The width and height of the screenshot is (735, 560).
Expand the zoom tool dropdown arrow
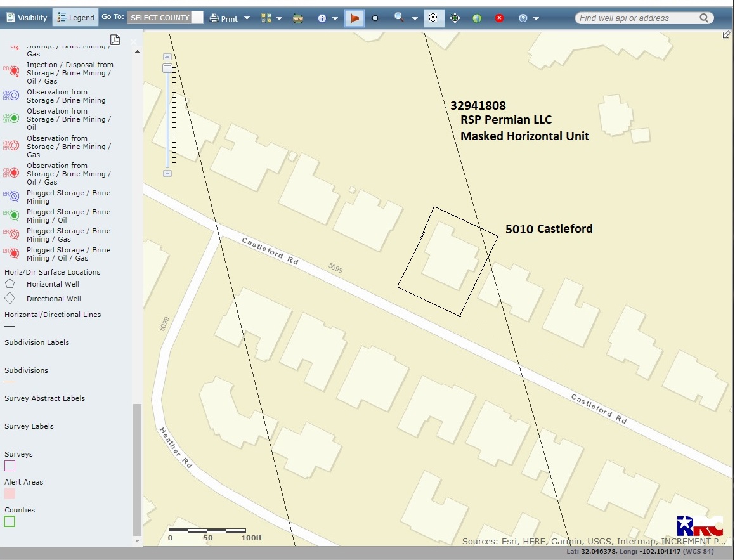[x=415, y=18]
